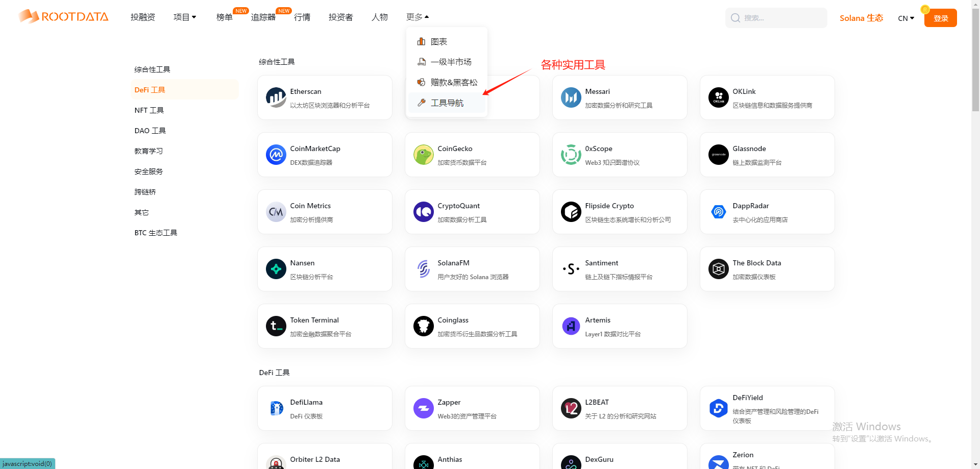Open the Zerion card
This screenshot has width=980, height=469.
[767, 456]
